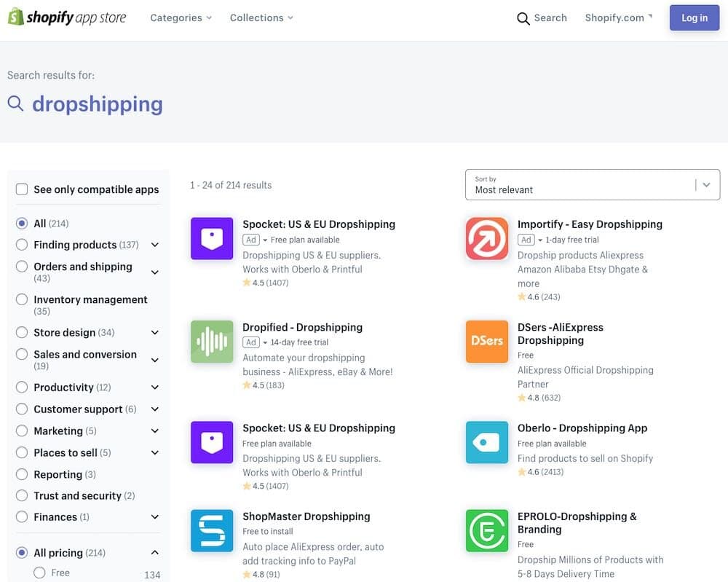Toggle ad info arrow beside Importify Ad badge
The image size is (728, 582).
[540, 240]
